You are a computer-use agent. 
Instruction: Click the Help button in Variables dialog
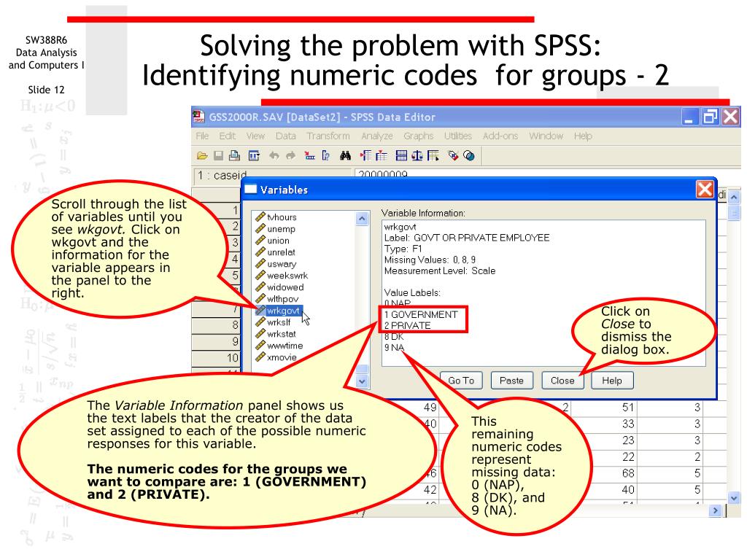612,381
